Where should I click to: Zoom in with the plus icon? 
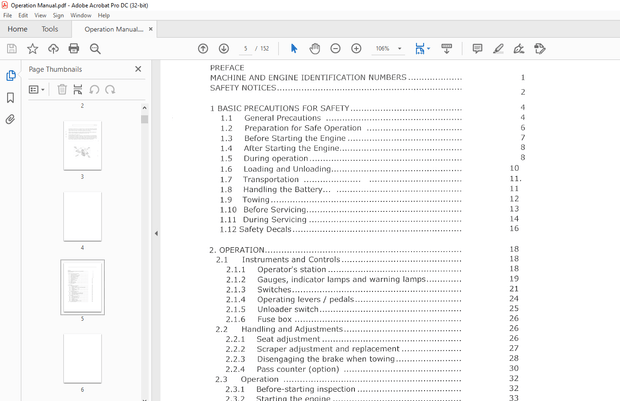click(x=356, y=49)
